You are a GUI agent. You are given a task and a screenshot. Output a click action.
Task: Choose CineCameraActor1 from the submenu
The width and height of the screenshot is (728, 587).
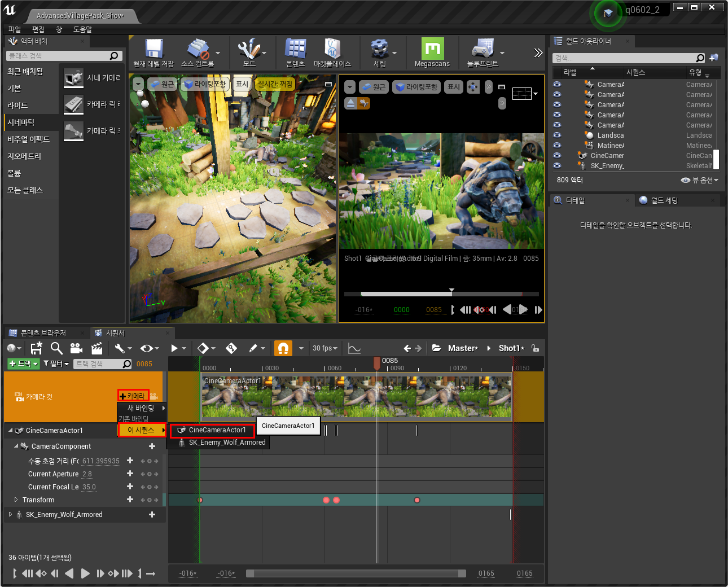212,430
